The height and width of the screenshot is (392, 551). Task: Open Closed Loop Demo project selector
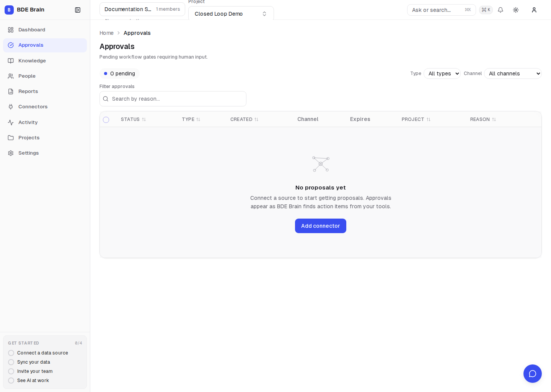tap(231, 14)
